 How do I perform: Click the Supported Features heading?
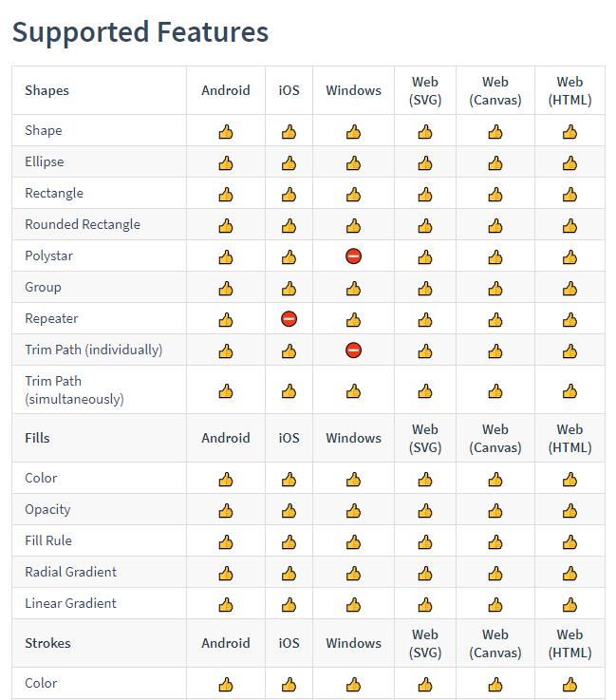click(x=140, y=32)
